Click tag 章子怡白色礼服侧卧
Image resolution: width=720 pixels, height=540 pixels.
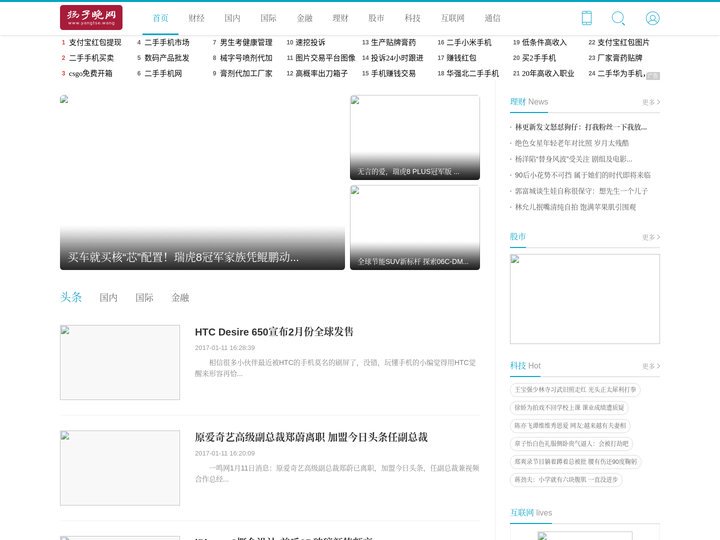[x=571, y=444]
